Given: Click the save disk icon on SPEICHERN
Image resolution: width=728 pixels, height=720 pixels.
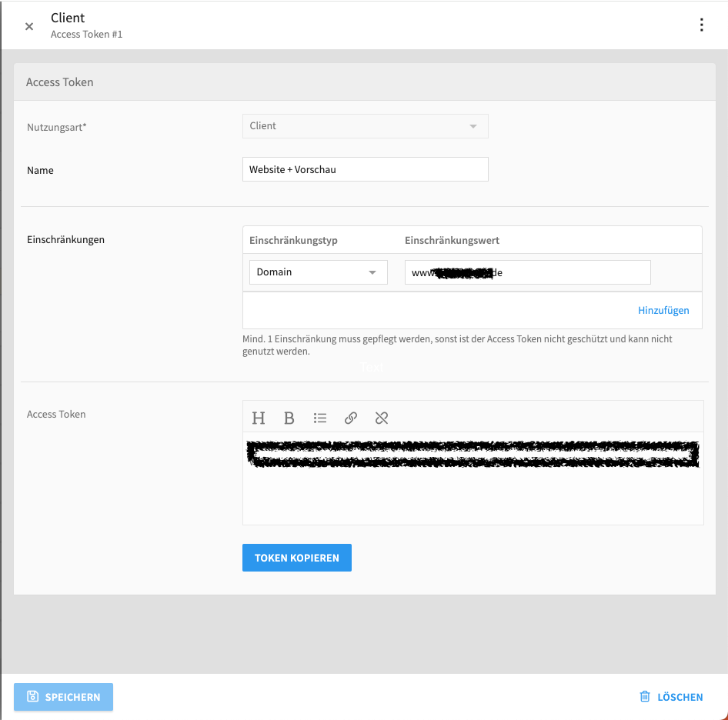Looking at the screenshot, I should [x=32, y=696].
